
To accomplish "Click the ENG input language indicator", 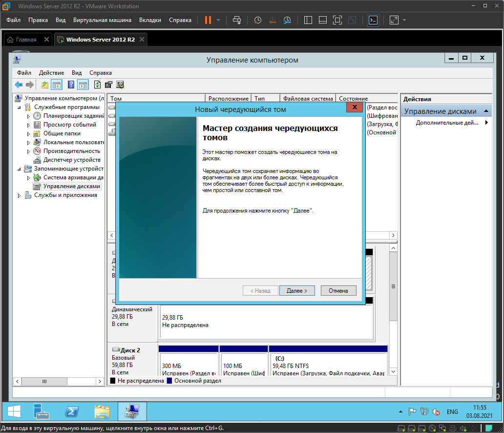I will tap(452, 412).
